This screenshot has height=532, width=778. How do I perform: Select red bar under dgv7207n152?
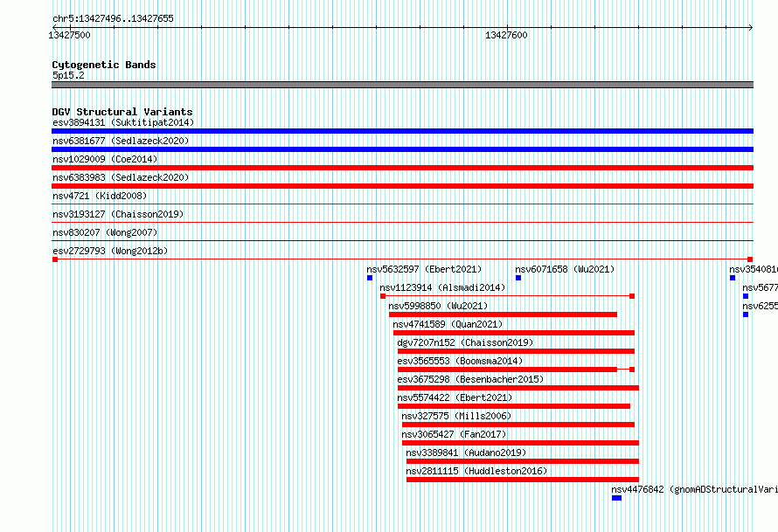tap(516, 351)
